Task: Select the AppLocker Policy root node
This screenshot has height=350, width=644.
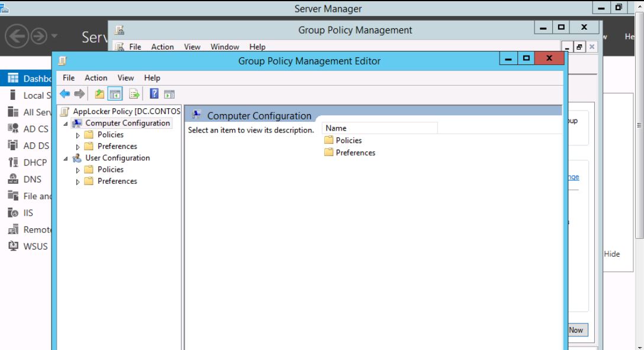Action: (127, 111)
